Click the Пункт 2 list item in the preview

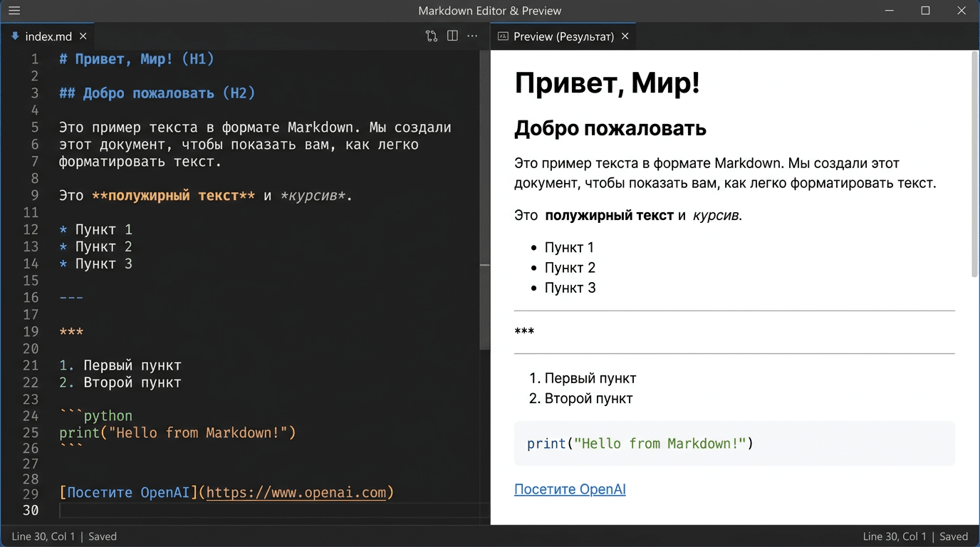pos(569,267)
